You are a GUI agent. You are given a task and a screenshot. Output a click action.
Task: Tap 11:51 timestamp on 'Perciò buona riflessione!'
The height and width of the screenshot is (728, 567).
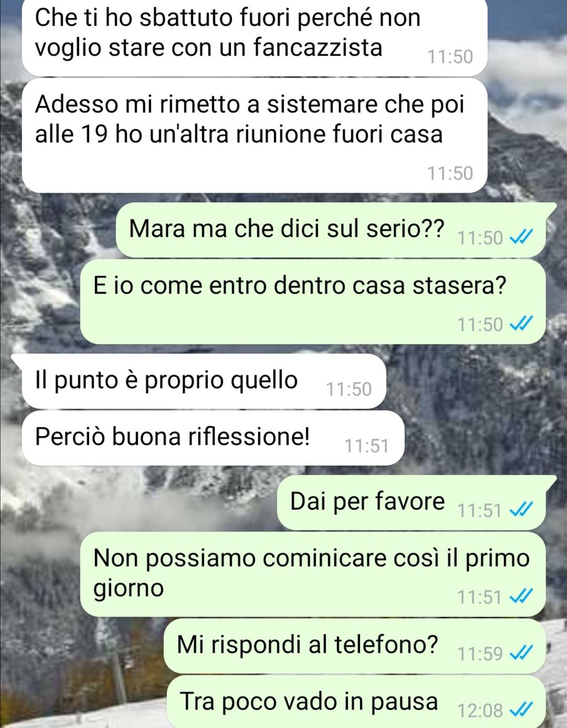(366, 446)
